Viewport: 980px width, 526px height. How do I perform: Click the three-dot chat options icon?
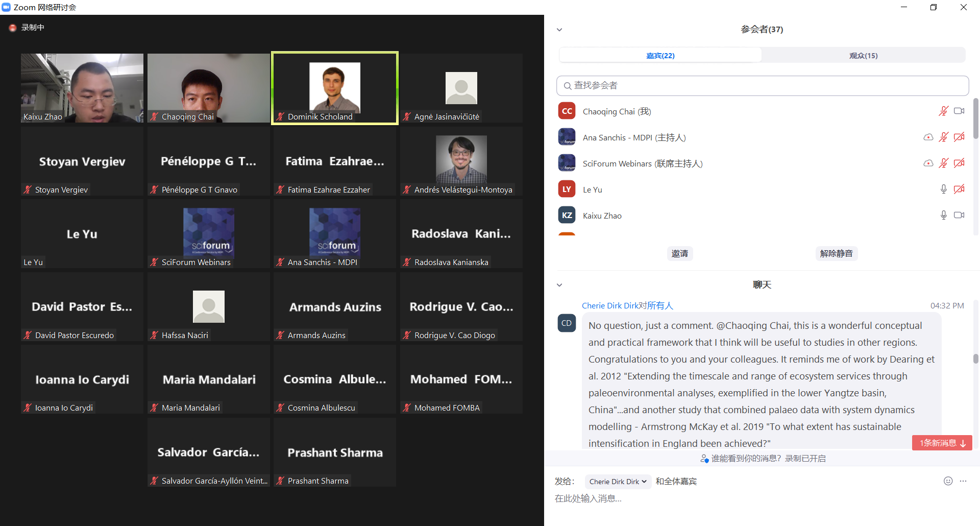point(964,481)
